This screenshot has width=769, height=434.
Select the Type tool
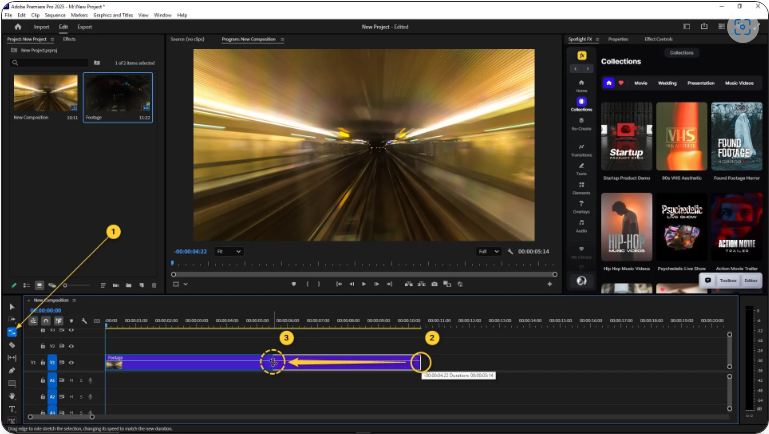[x=12, y=409]
